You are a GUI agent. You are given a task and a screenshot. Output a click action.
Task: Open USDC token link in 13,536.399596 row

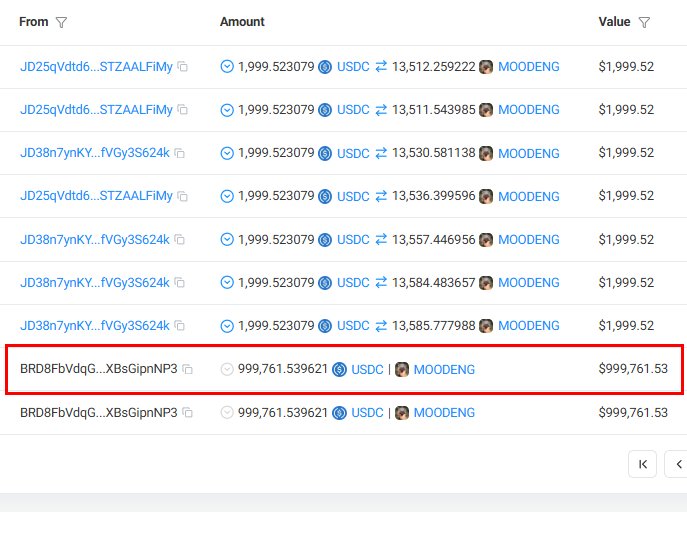[353, 196]
